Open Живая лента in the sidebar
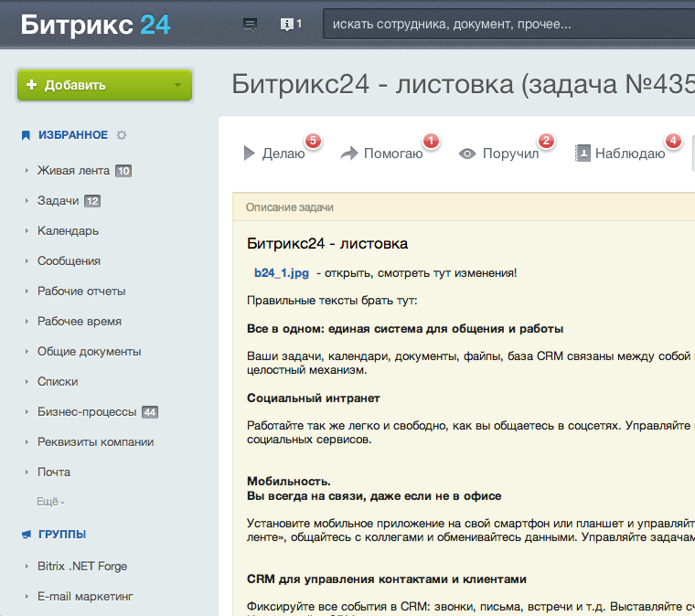The image size is (695, 616). pyautogui.click(x=73, y=171)
